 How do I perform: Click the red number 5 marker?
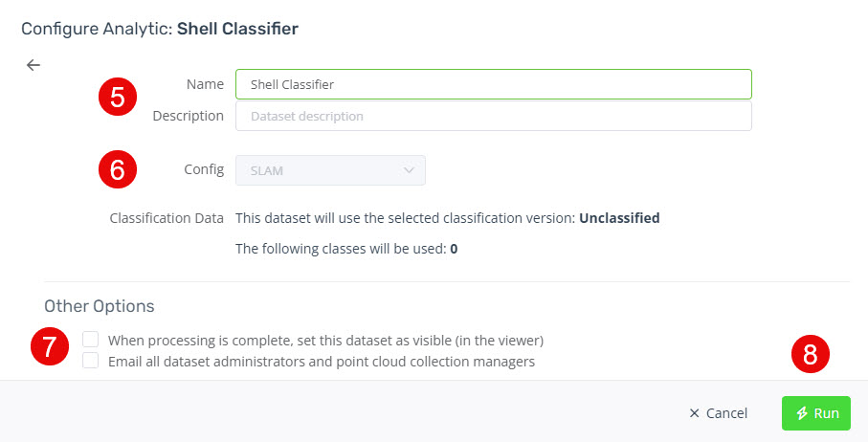118,97
